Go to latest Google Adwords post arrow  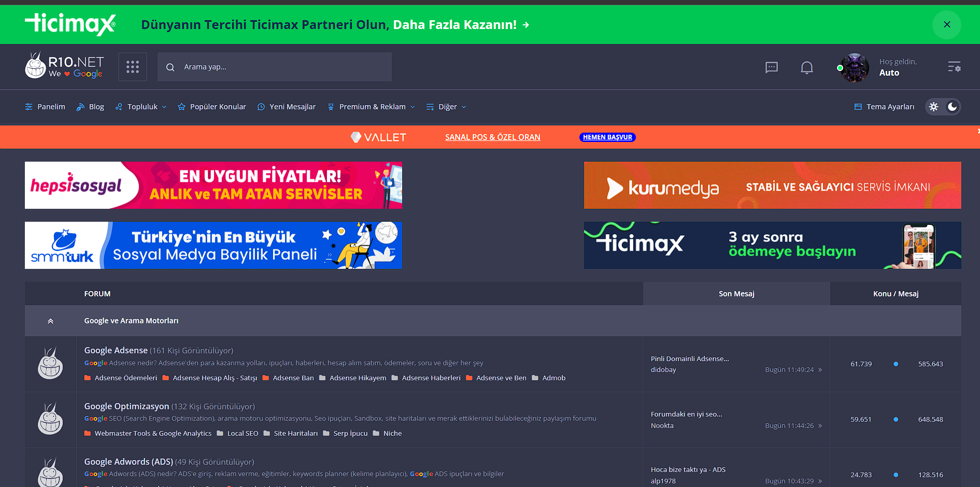pyautogui.click(x=820, y=481)
